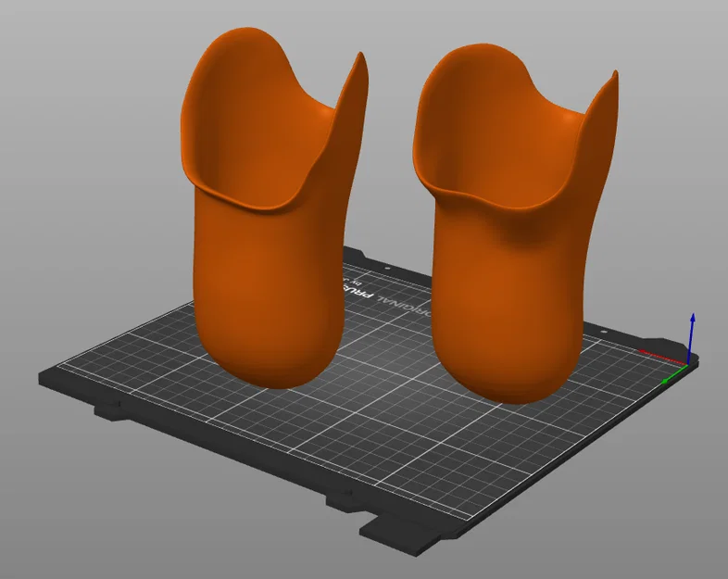The width and height of the screenshot is (728, 579).
Task: Click the rounded bottom of left model
Action: coord(274,371)
